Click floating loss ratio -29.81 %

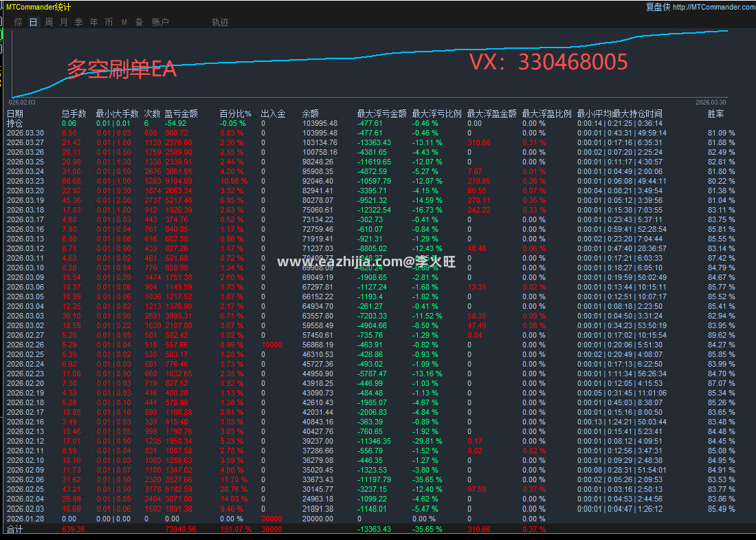coord(427,441)
